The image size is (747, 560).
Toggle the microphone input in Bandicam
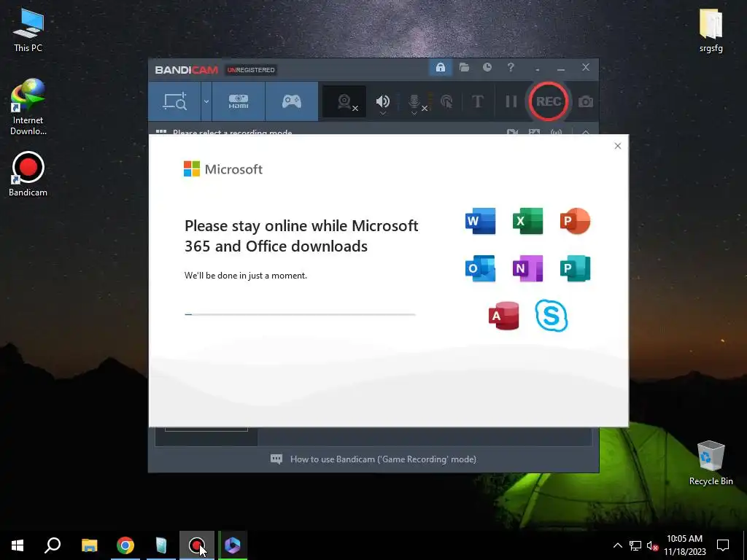click(x=414, y=101)
